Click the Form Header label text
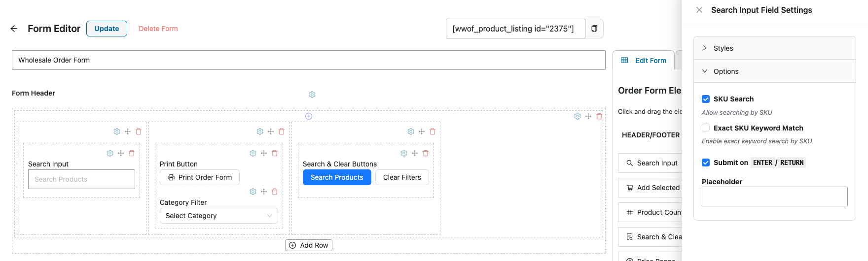 pos(34,93)
